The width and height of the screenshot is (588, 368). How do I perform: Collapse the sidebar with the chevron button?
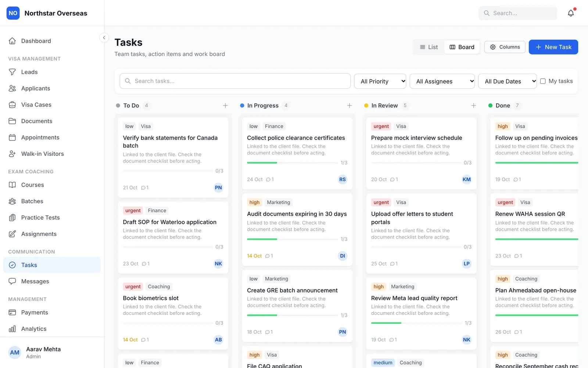[x=104, y=38]
